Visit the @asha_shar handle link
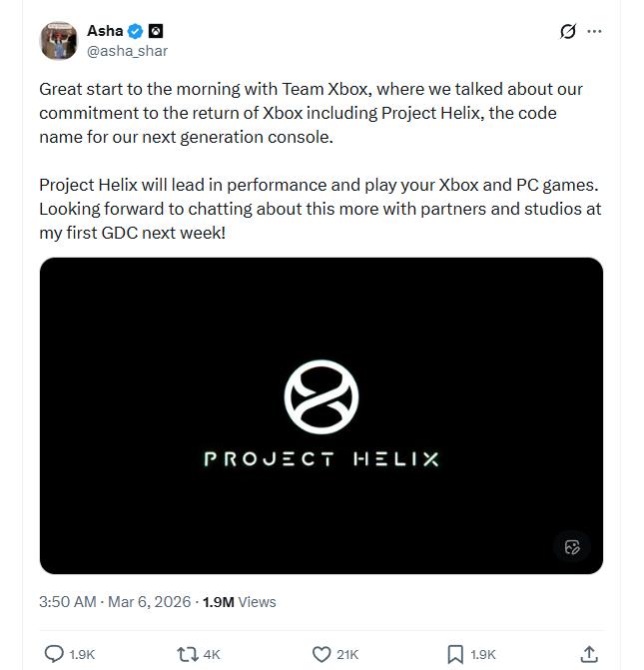The image size is (644, 670). [127, 51]
